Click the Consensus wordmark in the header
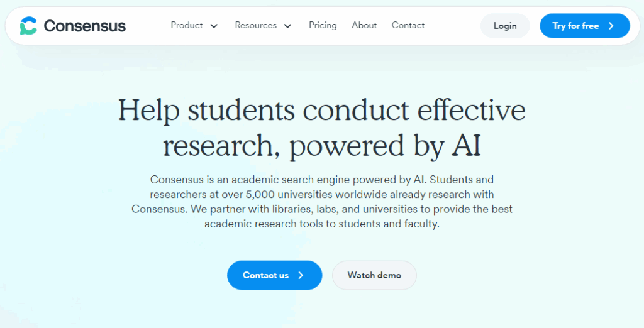Viewport: 644px width, 328px height. pyautogui.click(x=85, y=26)
